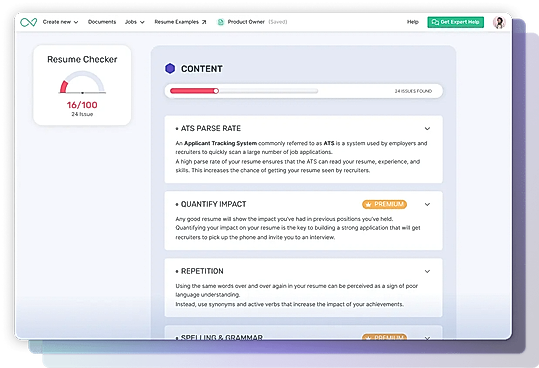Click Premium badge on Quantify Impact
The height and width of the screenshot is (368, 539).
click(384, 204)
